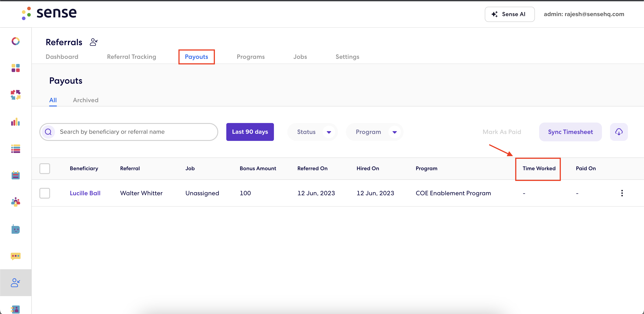Open the people group sidebar icon

pos(15,202)
